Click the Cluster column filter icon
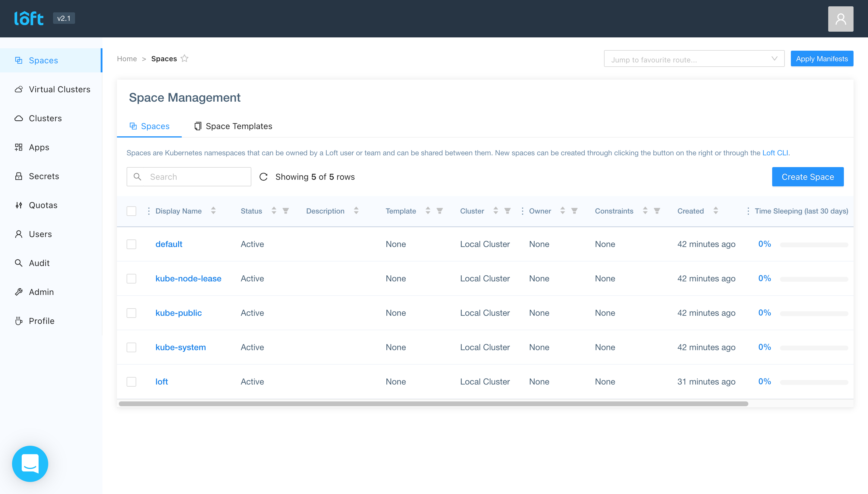 (x=508, y=211)
